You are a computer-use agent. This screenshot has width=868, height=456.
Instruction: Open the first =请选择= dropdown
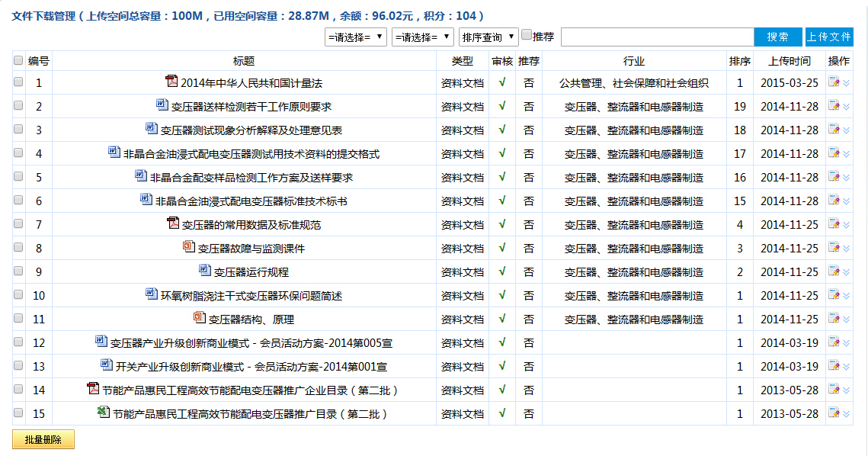point(356,37)
